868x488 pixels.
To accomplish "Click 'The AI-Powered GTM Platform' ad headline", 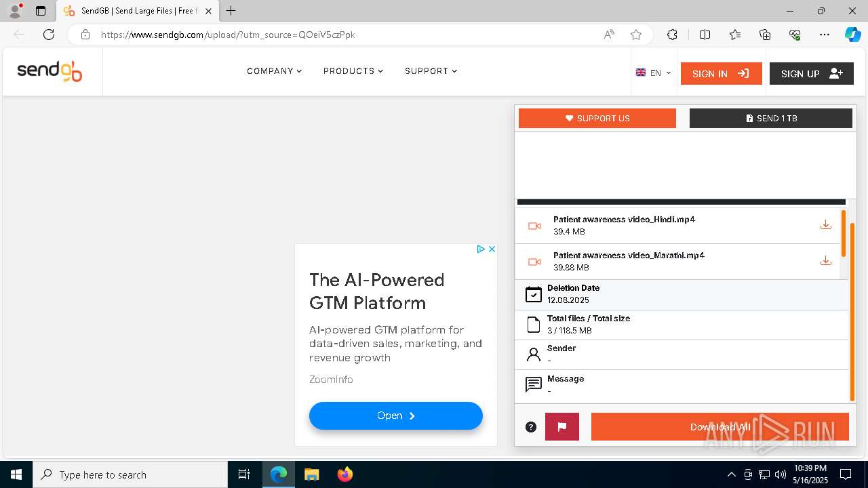I will (377, 291).
